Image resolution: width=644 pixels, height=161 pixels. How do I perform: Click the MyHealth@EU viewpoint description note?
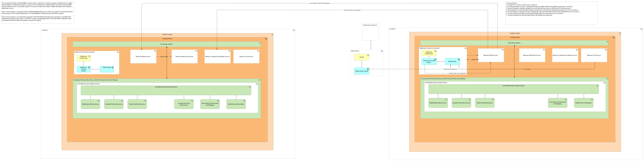point(37,12)
